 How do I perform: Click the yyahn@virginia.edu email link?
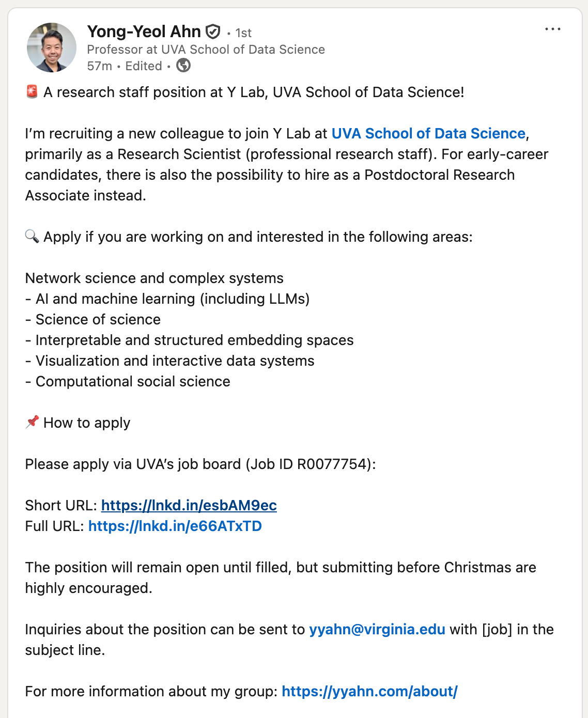click(x=377, y=629)
